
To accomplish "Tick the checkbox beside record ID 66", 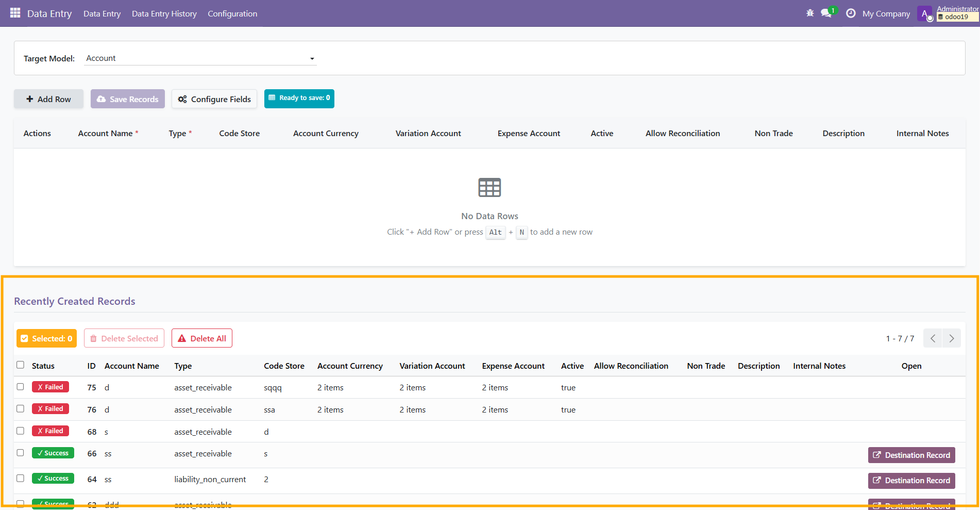I will (21, 452).
